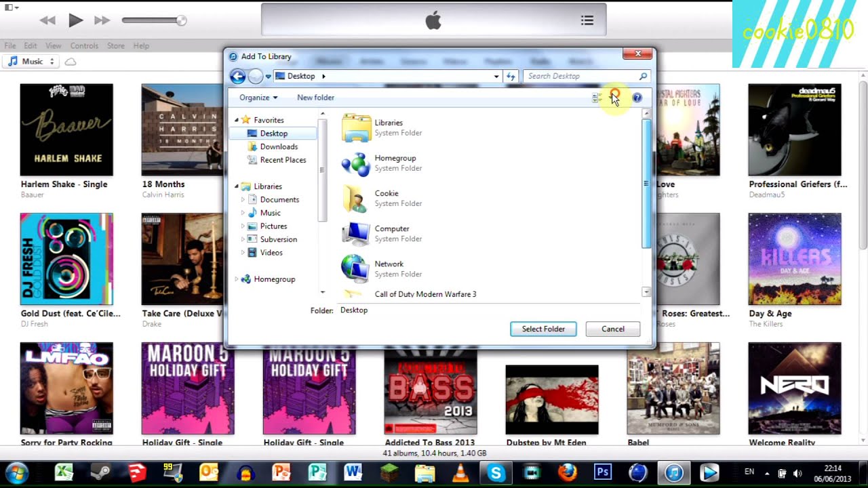Open the iTunes Up Next list icon
Image resolution: width=868 pixels, height=488 pixels.
click(587, 20)
